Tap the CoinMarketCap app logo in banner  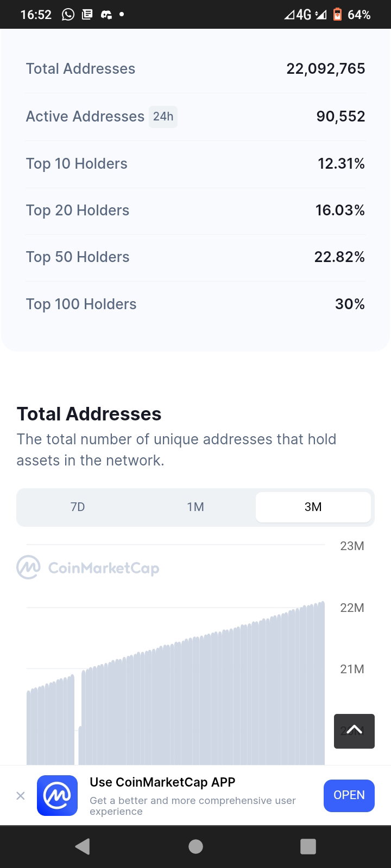tap(57, 796)
